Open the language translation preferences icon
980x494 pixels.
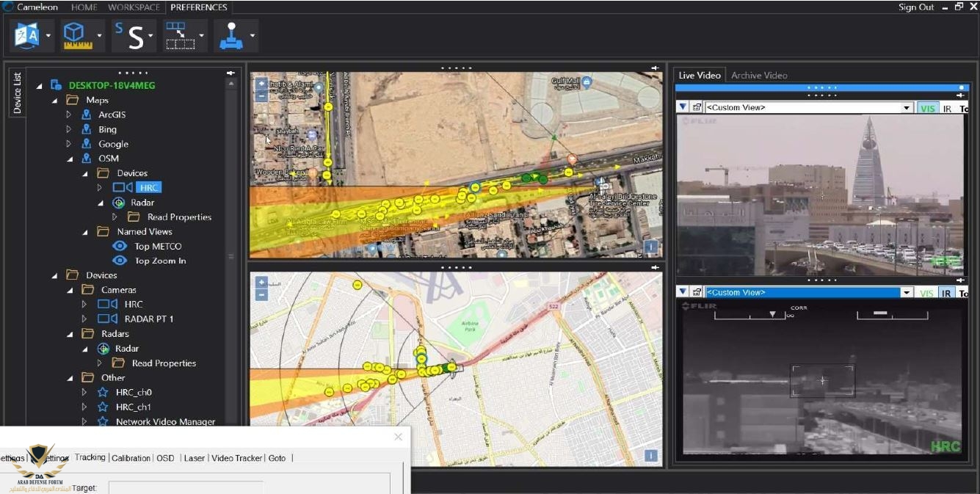click(27, 34)
